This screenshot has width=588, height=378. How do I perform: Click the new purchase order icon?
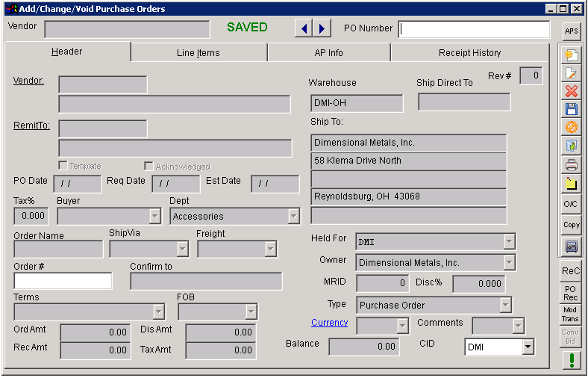click(572, 55)
